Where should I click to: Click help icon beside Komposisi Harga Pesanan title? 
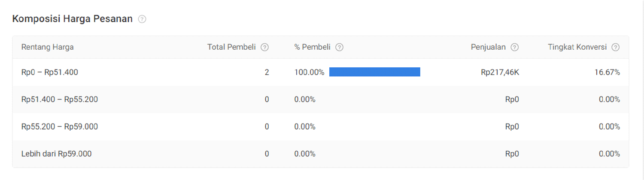(x=142, y=19)
